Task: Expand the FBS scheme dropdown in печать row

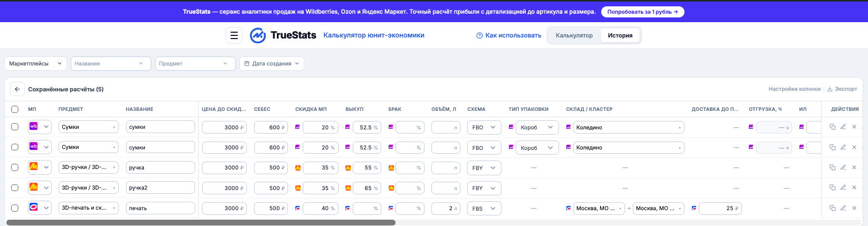Action: tap(484, 208)
